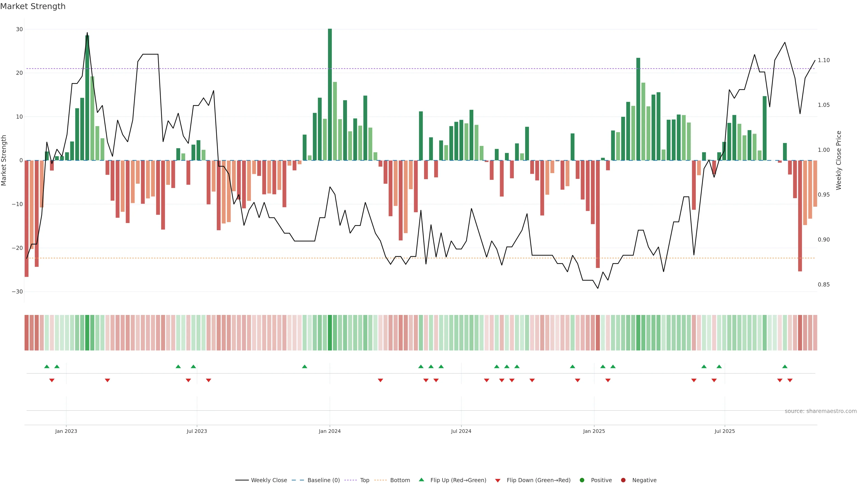868x488 pixels.
Task: Click the Flip Down red triangle legend icon
Action: pos(498,480)
